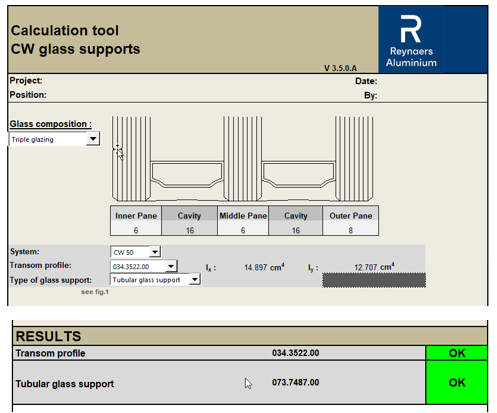Click the outer pane in the glazing diagram
The width and height of the screenshot is (497, 413).
tap(354, 159)
